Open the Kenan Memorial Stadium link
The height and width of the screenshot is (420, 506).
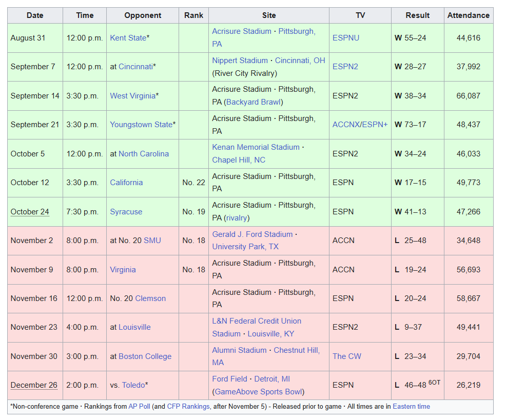[x=256, y=147]
